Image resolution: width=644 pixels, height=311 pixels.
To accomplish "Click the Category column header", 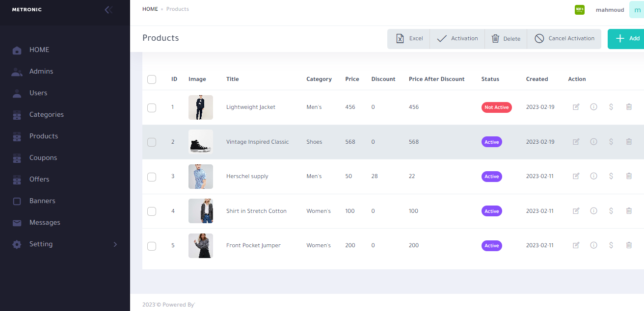I will [x=319, y=79].
